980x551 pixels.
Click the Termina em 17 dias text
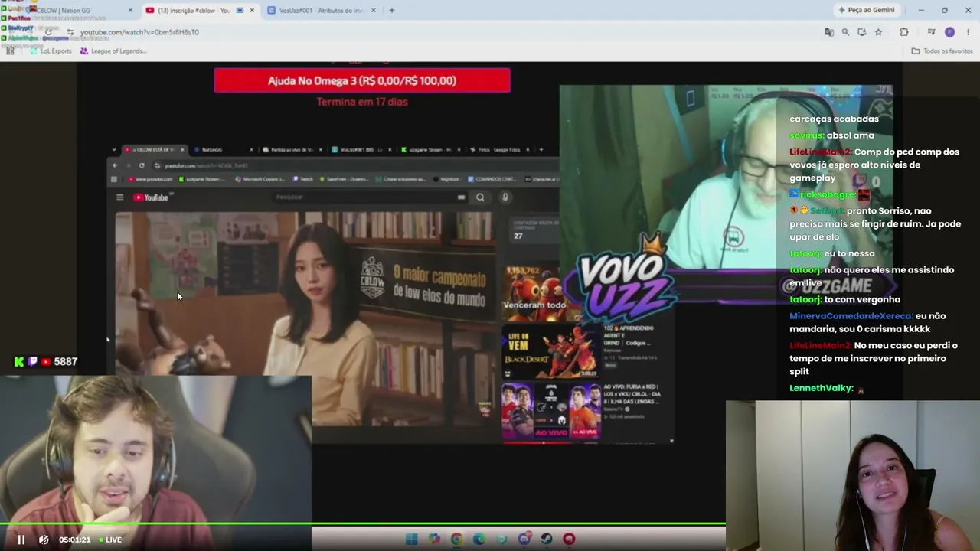[362, 102]
